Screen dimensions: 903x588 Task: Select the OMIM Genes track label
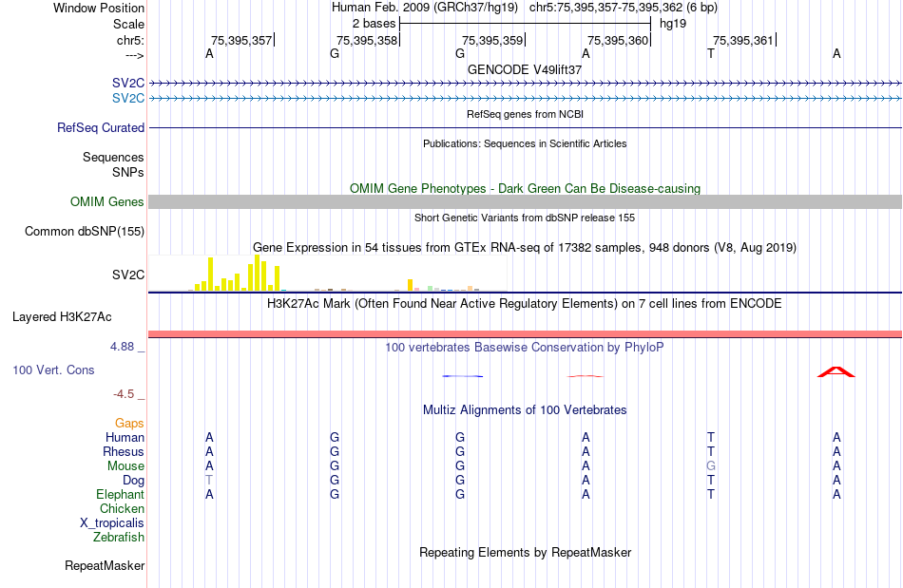click(x=106, y=202)
